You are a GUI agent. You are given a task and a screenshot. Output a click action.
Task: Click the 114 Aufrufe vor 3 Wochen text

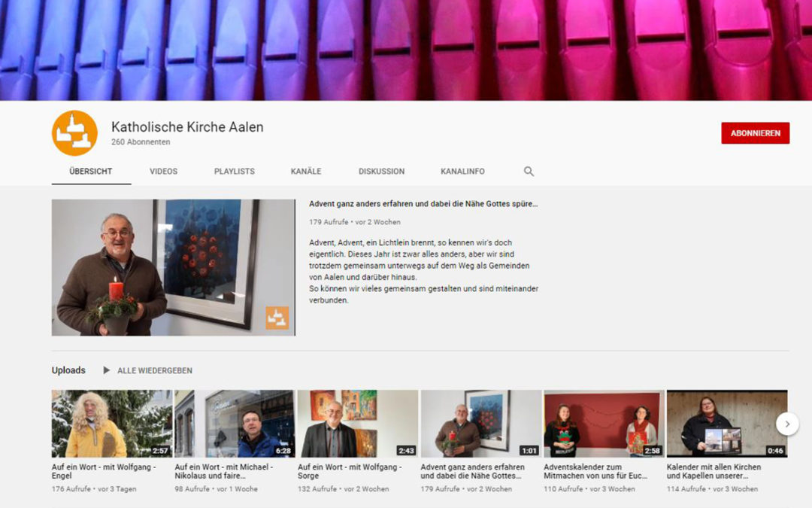click(712, 489)
